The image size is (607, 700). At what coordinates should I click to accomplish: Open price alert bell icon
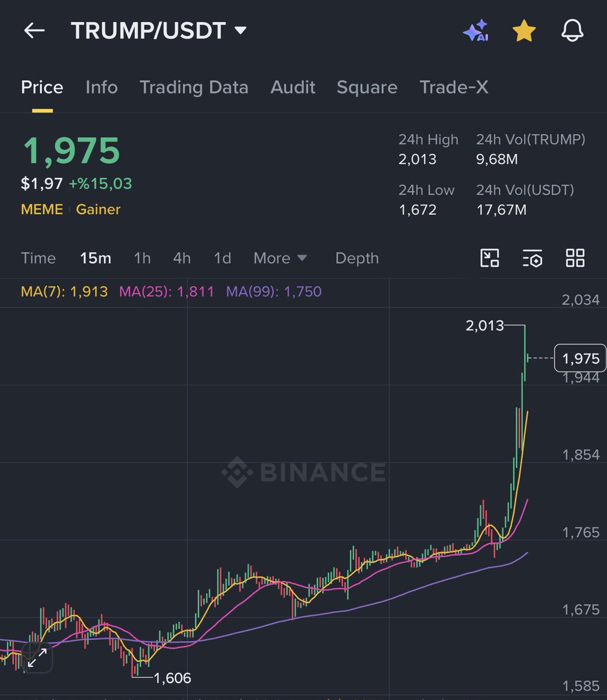tap(572, 31)
